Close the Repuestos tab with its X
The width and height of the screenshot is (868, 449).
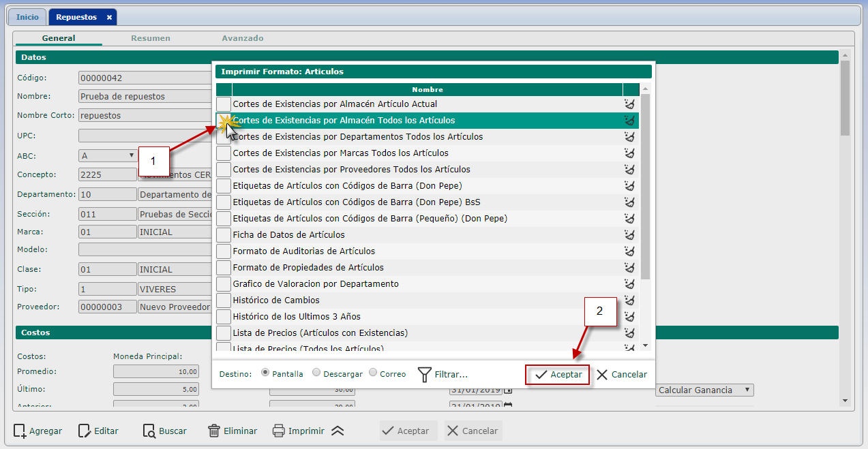tap(109, 17)
